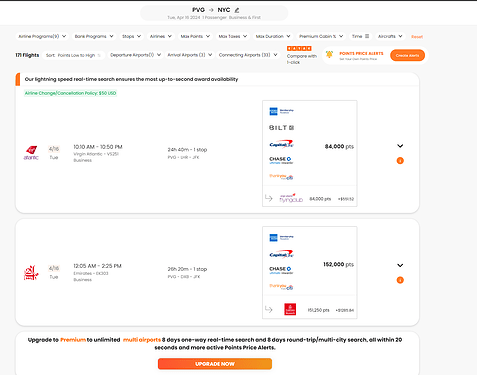This screenshot has height=375, width=477.
Task: Change the sort order Points Low to High
Action: (74, 55)
